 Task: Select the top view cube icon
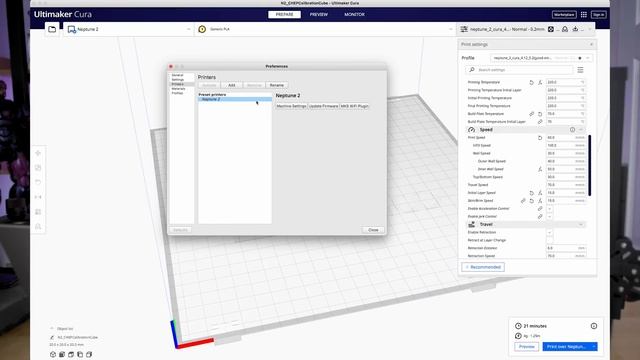71,355
